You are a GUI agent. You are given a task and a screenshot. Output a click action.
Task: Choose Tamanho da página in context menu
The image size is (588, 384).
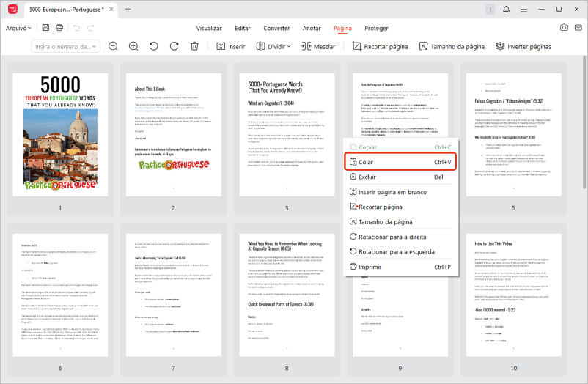tap(400, 221)
